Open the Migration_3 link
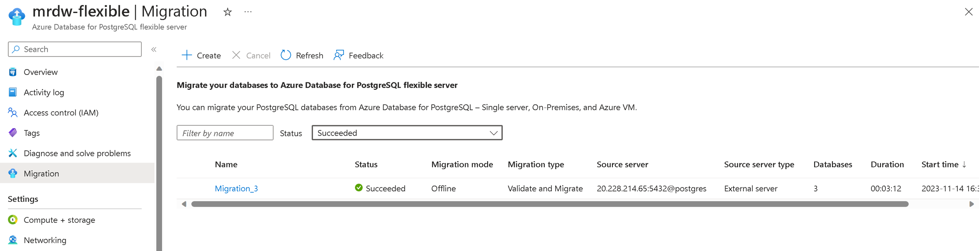The image size is (980, 251). [x=236, y=188]
